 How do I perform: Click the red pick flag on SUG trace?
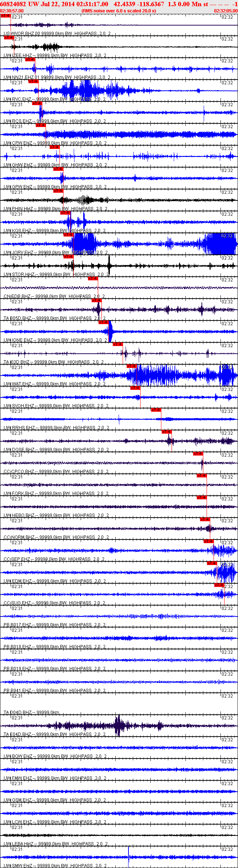219,585
